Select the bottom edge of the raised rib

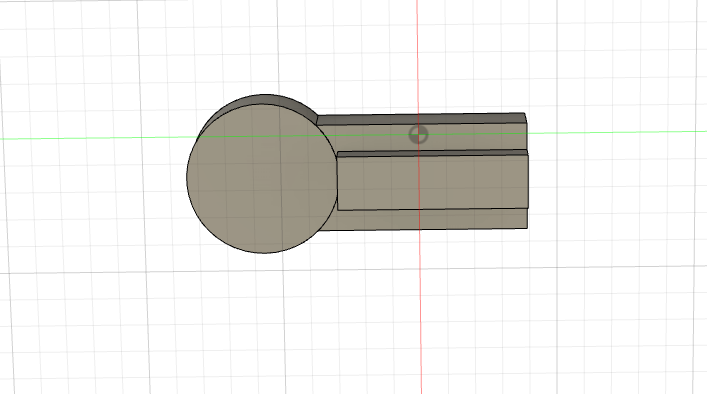(433, 209)
